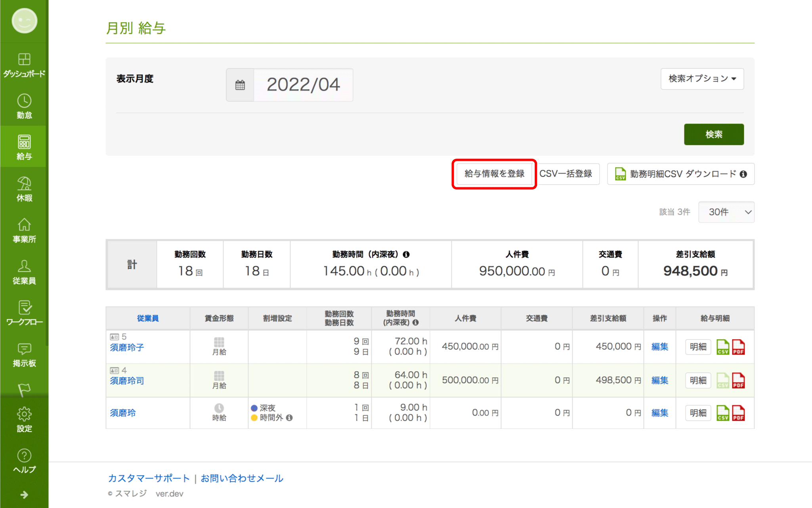Screen dimensions: 812x508
Task: Download PDF for 須磨玲 payslip
Action: pyautogui.click(x=738, y=413)
